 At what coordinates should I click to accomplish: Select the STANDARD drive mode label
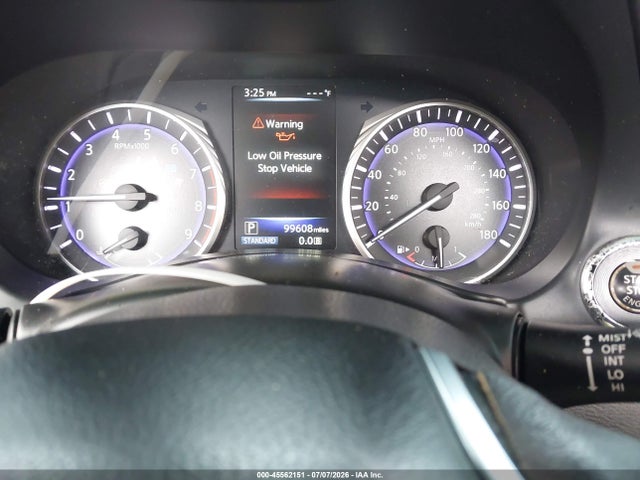click(260, 241)
